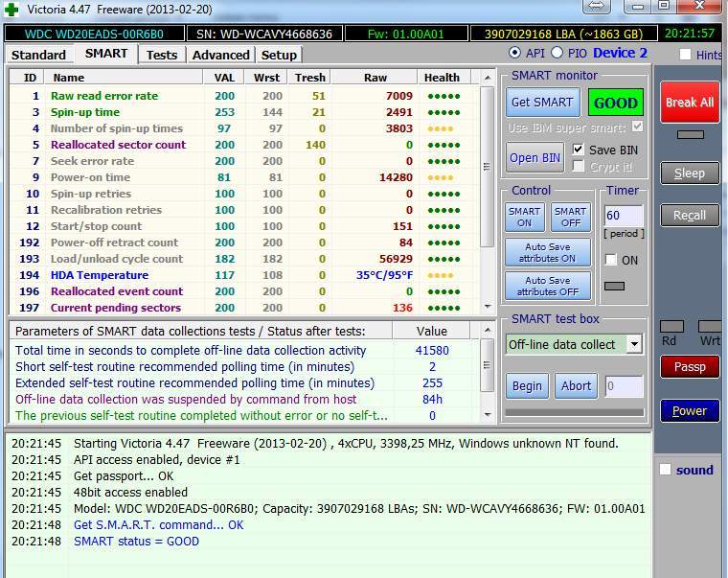Select the Power-on time row

pyautogui.click(x=244, y=177)
